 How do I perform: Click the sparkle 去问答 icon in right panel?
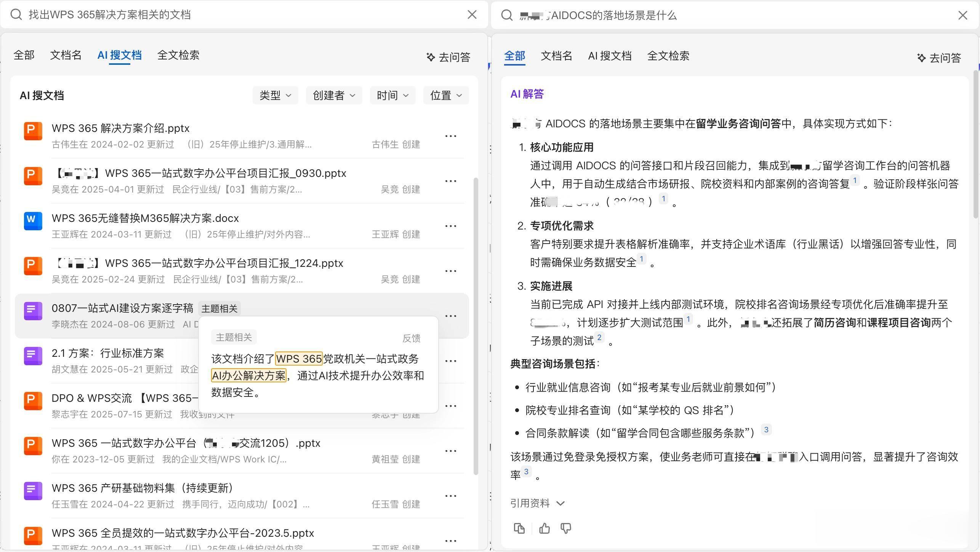tap(921, 58)
